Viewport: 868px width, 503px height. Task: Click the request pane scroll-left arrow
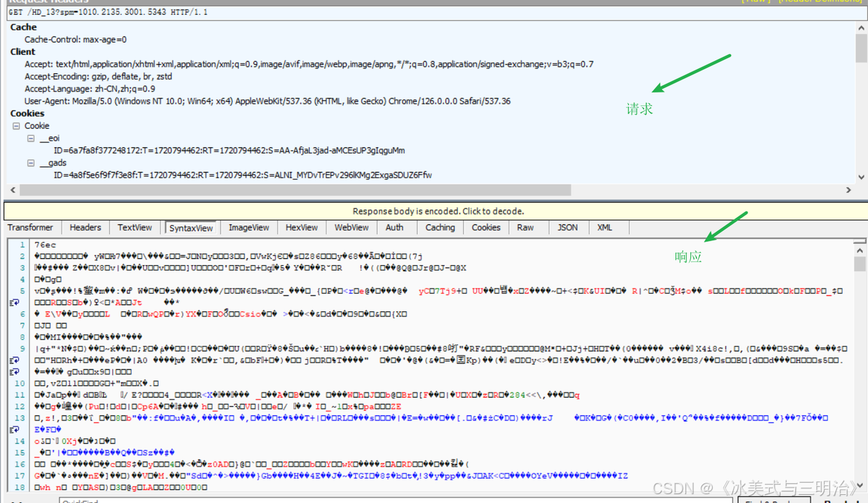coord(12,190)
